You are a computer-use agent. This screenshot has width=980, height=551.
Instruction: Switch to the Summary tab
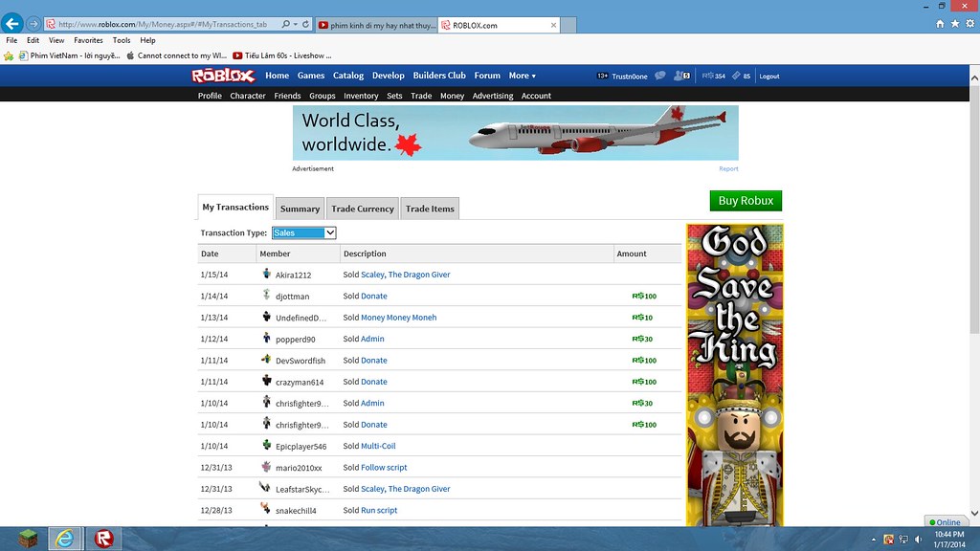[300, 209]
